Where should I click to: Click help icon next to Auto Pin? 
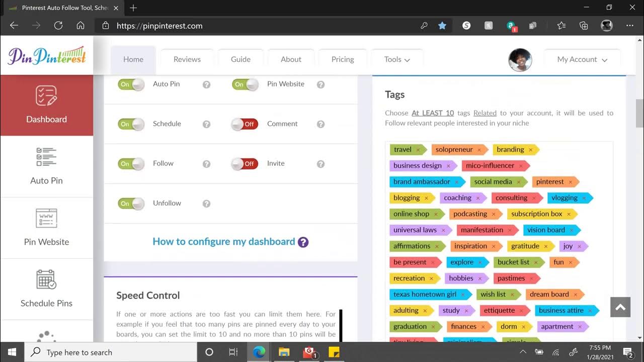tap(206, 84)
